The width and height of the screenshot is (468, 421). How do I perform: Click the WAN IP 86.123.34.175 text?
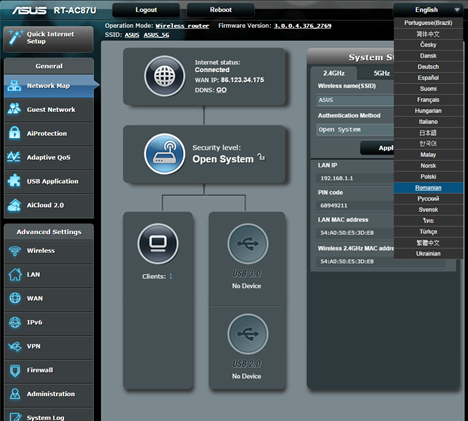pos(229,80)
